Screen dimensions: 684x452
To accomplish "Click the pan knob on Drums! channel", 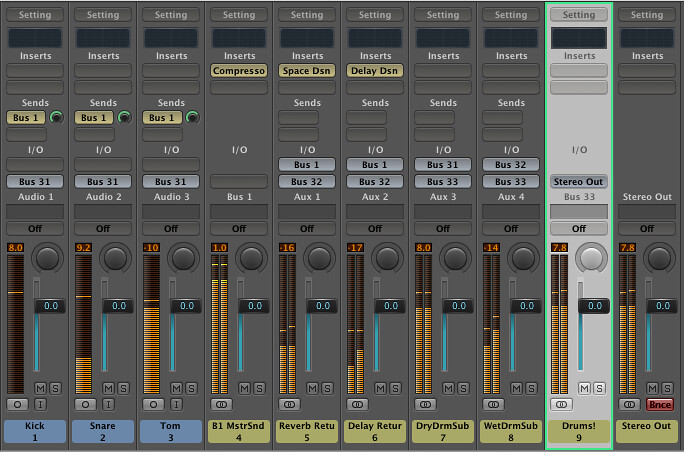I will (592, 258).
